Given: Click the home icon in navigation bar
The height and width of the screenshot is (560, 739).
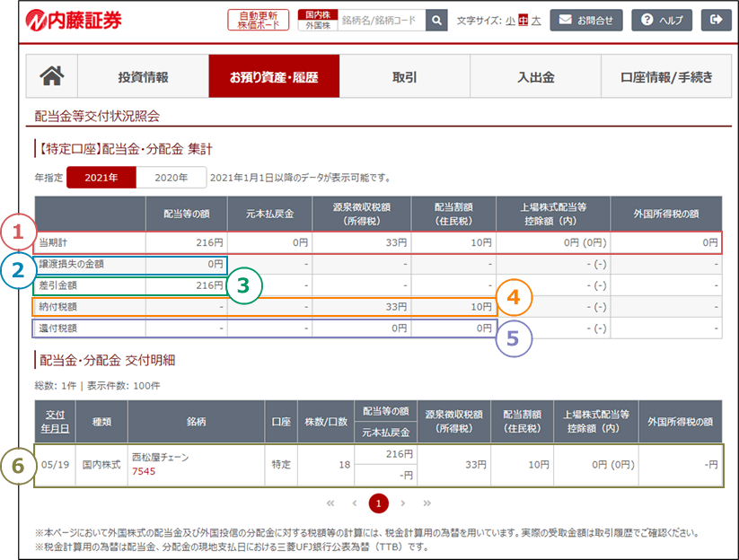Looking at the screenshot, I should tap(52, 76).
